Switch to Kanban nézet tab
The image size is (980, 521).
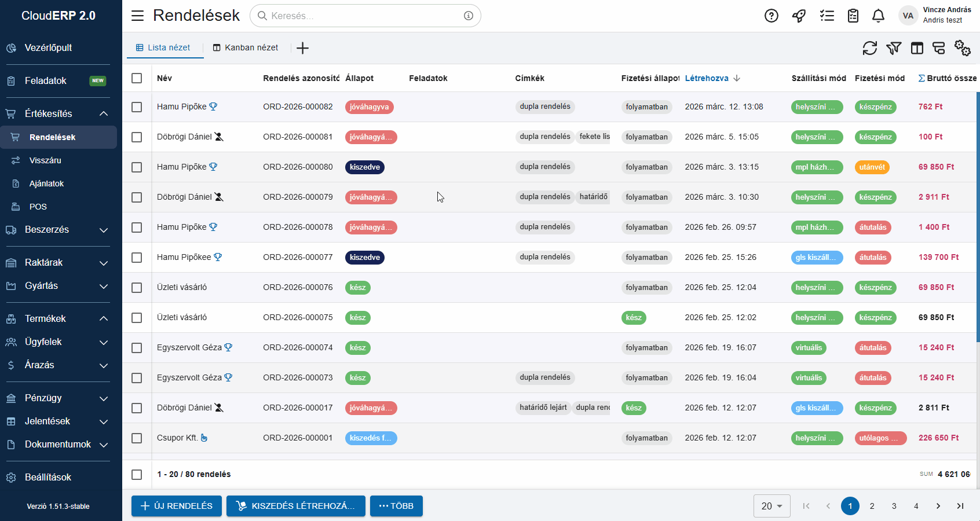pyautogui.click(x=246, y=47)
